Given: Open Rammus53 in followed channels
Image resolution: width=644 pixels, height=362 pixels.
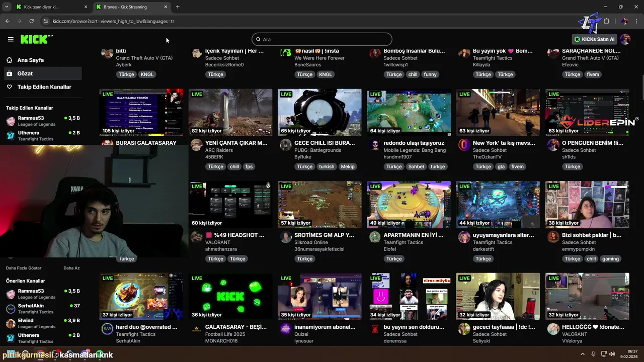Looking at the screenshot, I should coord(42,121).
